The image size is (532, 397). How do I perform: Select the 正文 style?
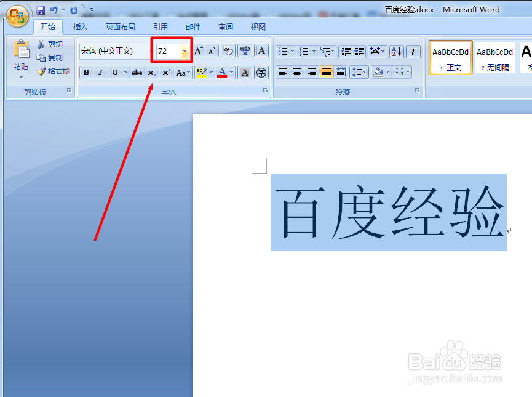[451, 57]
